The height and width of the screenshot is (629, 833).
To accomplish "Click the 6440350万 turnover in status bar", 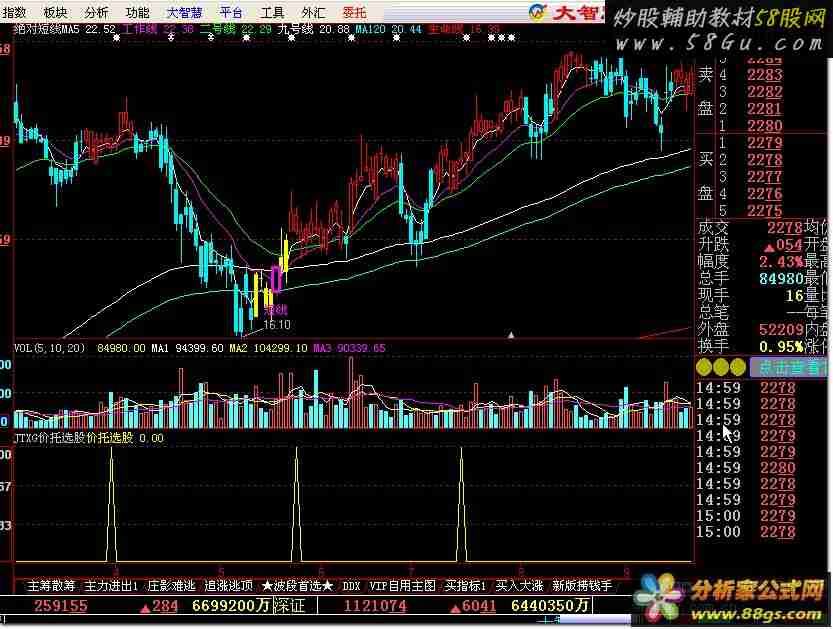I will click(550, 606).
